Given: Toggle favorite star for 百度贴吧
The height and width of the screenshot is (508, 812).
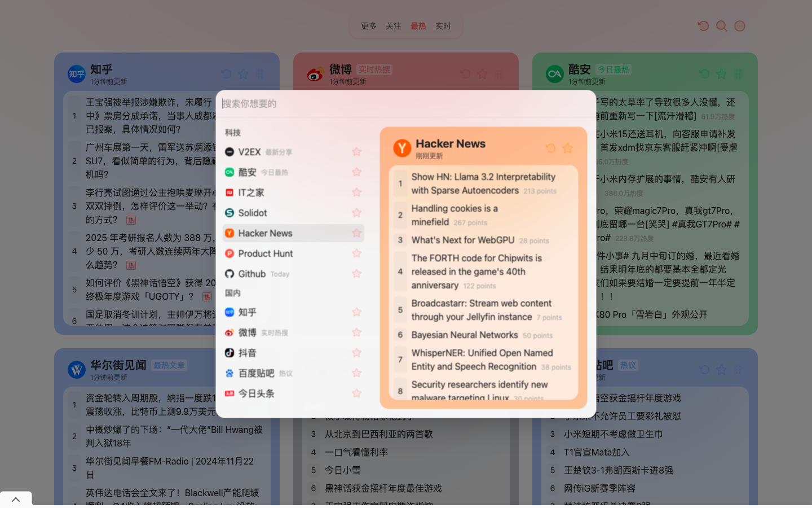Looking at the screenshot, I should click(x=356, y=373).
